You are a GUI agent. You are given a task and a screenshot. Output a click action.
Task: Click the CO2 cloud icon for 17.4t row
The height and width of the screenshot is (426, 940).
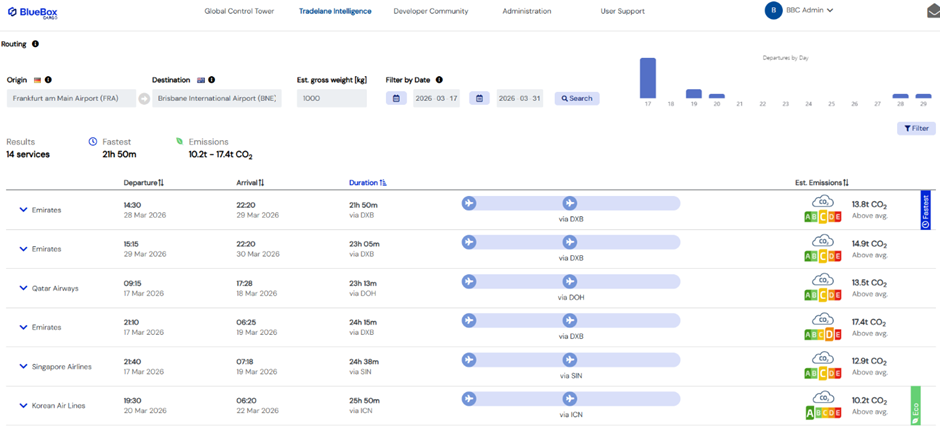coord(823,319)
